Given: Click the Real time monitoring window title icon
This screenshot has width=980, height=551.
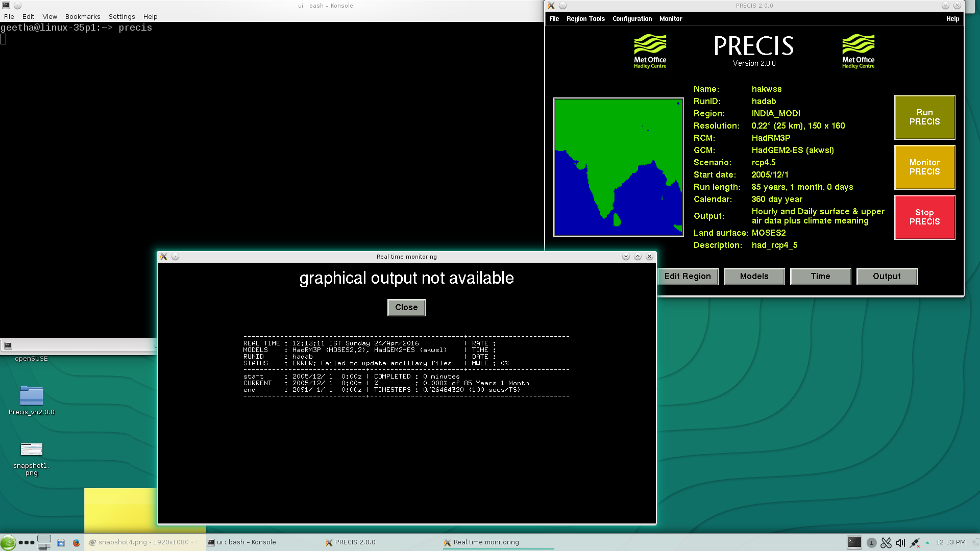Looking at the screenshot, I should click(163, 257).
